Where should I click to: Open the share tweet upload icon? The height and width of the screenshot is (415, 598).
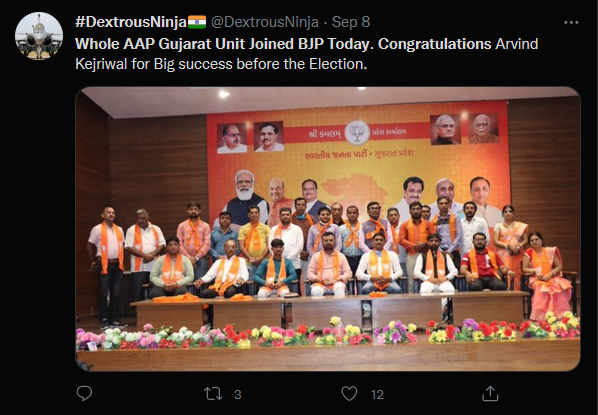(x=490, y=393)
